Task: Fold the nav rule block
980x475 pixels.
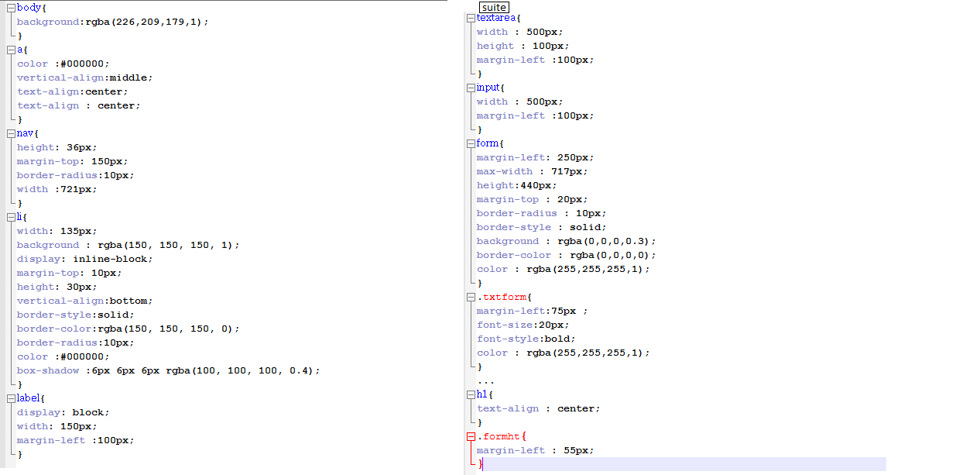Action: coord(11,133)
